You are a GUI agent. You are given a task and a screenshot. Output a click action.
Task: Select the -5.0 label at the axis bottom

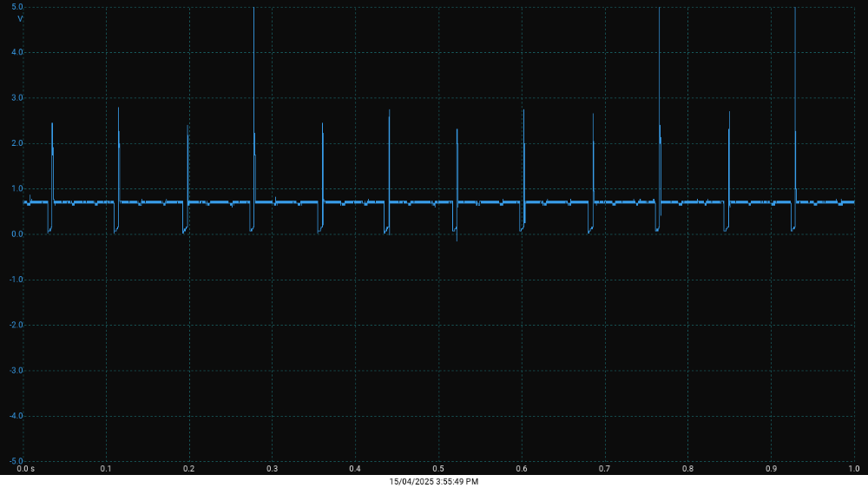[16, 461]
